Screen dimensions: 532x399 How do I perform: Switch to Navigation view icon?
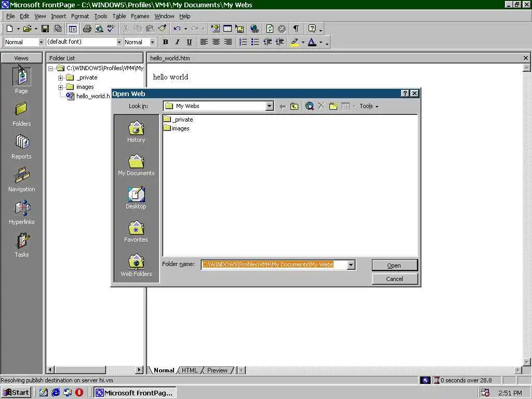tap(21, 179)
